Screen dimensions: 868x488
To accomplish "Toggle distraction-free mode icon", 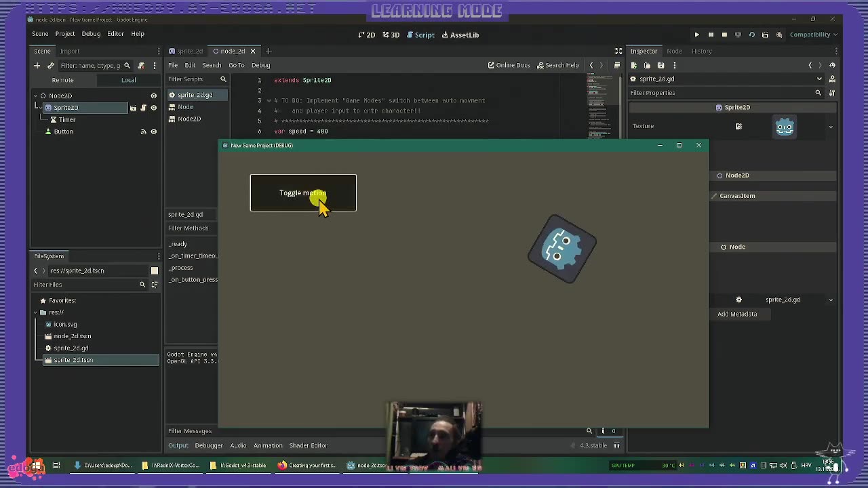I will pyautogui.click(x=618, y=51).
